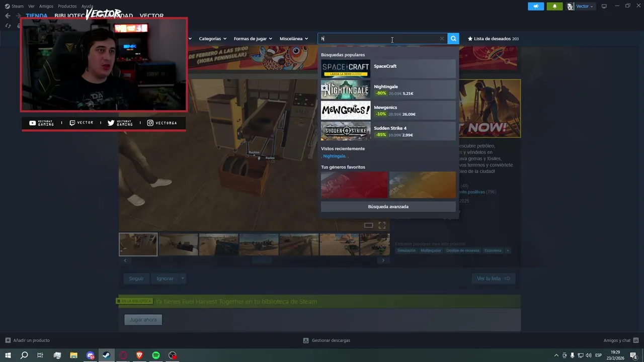Show hidden system tray icons
644x362 pixels.
[x=556, y=355]
